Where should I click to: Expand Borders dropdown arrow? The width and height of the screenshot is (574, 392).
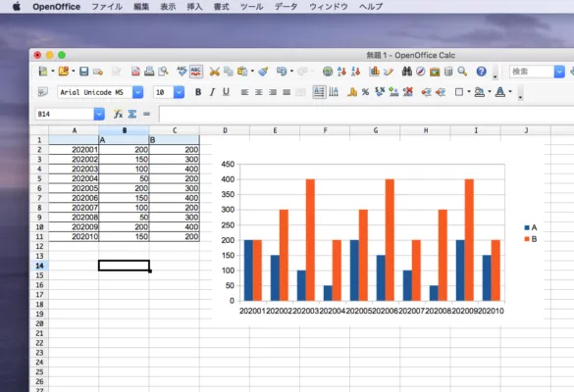coord(469,92)
